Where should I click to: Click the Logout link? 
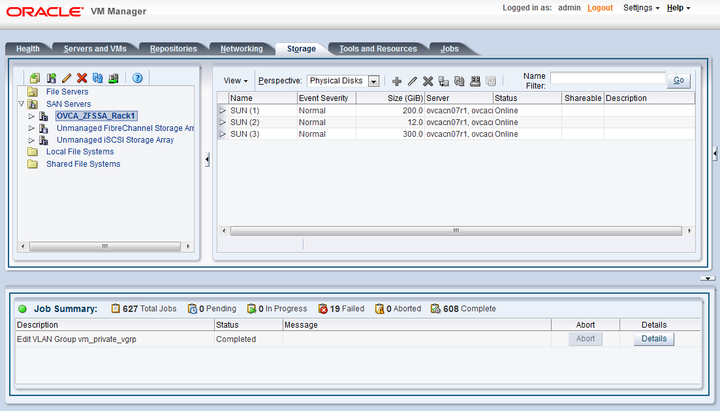[x=600, y=8]
